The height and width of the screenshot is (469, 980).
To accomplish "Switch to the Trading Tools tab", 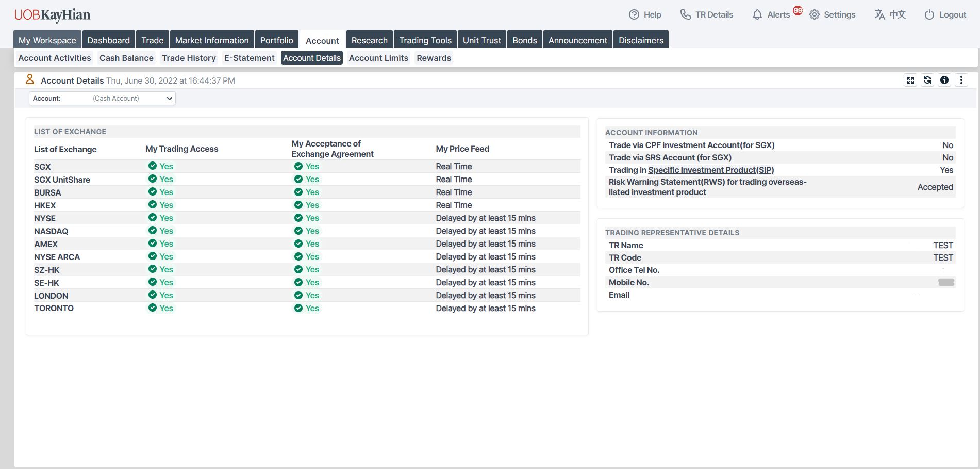I will (425, 40).
